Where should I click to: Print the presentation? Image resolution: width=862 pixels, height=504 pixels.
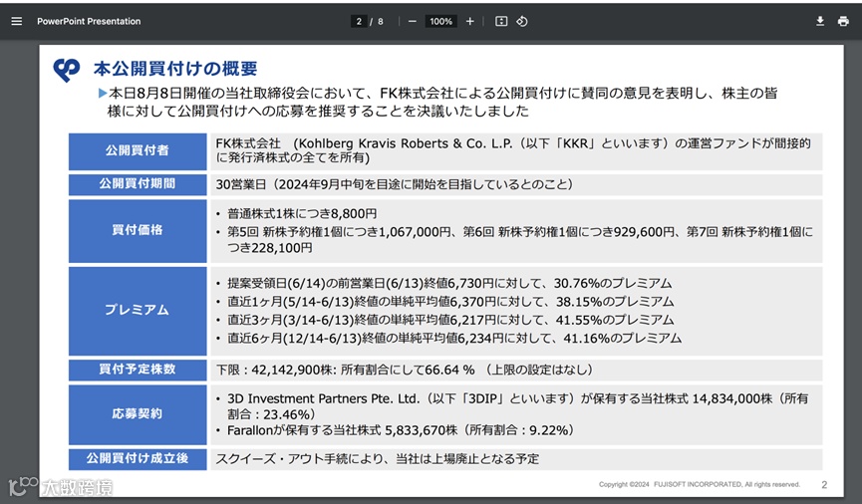(x=843, y=22)
